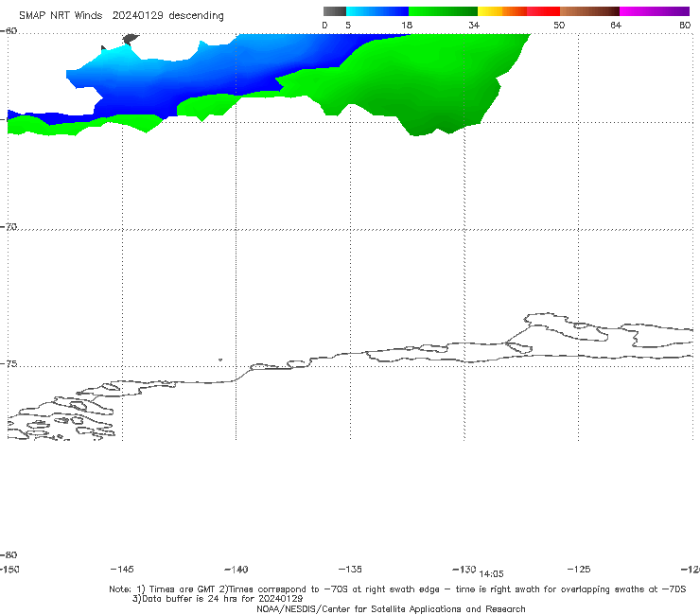Screen dimensions: 700x615
Task: Click the latitude label '-75'
Action: [8, 363]
